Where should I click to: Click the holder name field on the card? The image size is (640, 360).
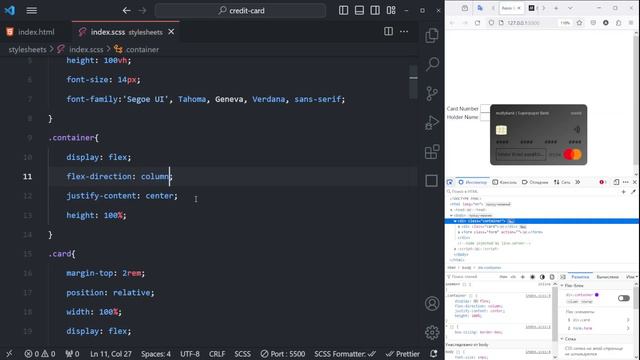pyautogui.click(x=520, y=155)
